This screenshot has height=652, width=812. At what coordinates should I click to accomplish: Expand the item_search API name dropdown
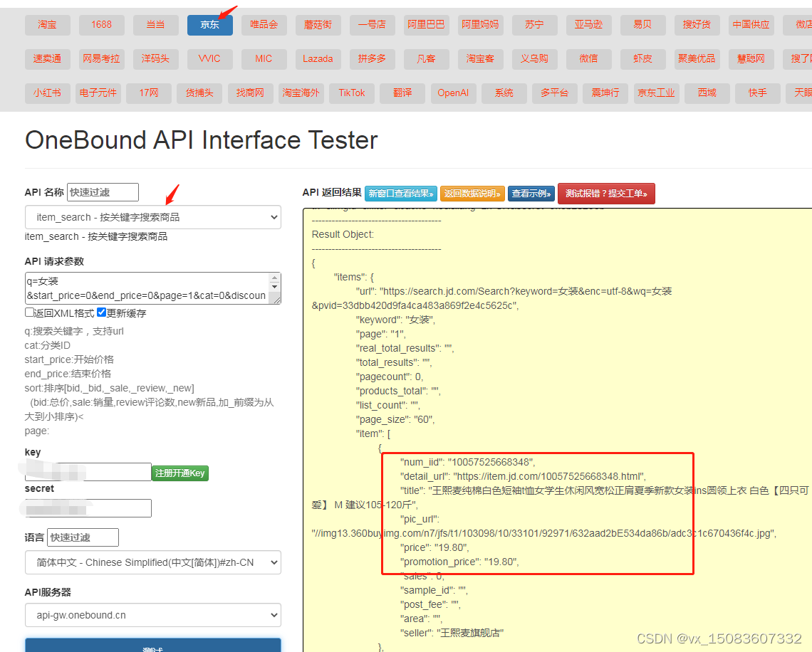point(152,217)
